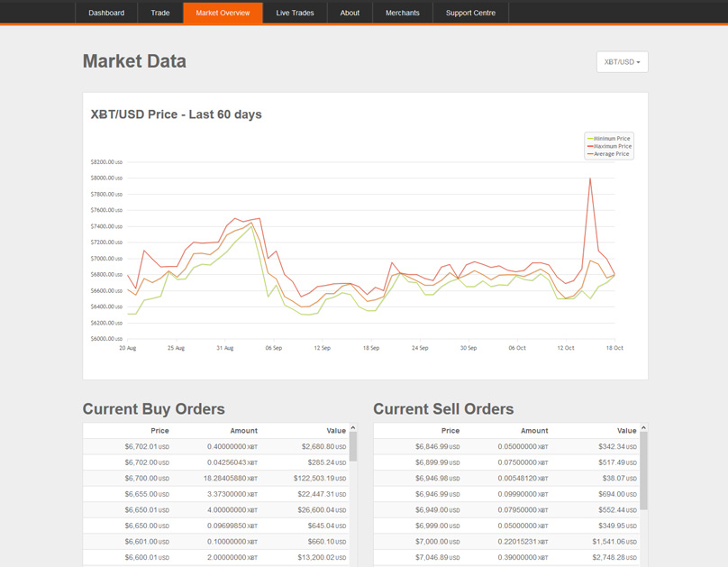Screen dimensions: 728x567
Task: Select the Market Overview tab
Action: [223, 13]
